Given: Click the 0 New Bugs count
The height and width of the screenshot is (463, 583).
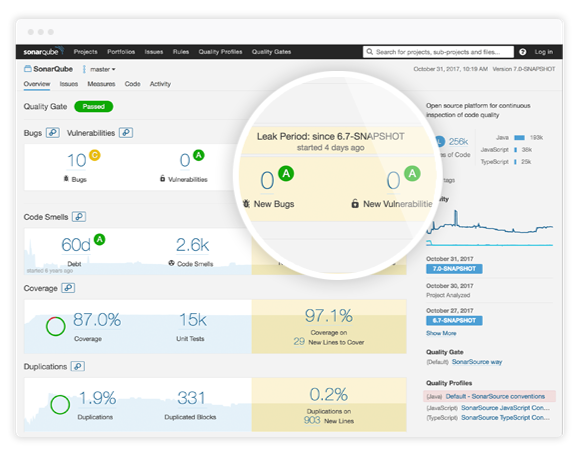Looking at the screenshot, I should tap(267, 181).
